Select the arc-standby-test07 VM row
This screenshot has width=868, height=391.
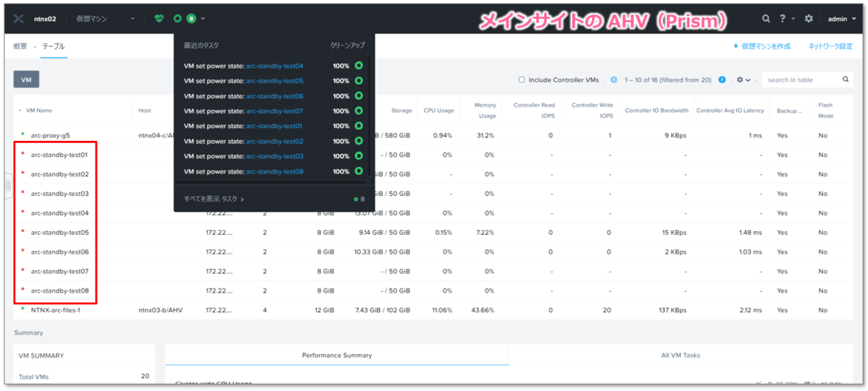coord(433,272)
